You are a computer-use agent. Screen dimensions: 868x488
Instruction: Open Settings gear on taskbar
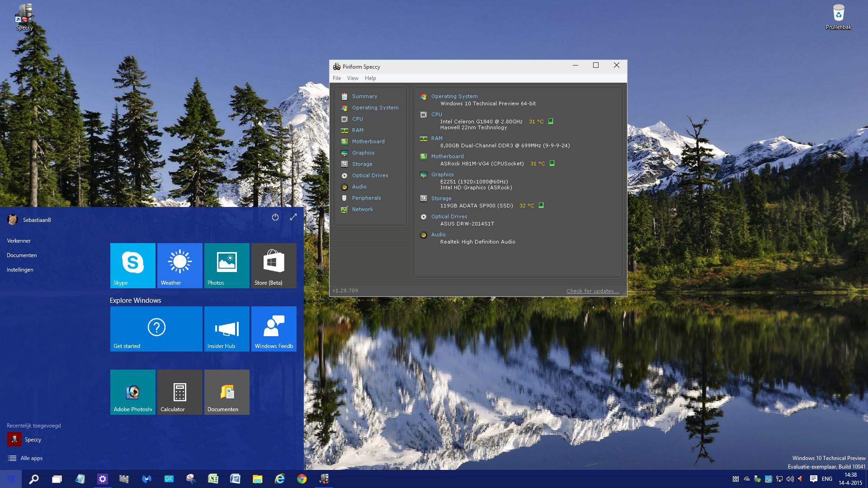pyautogui.click(x=103, y=479)
